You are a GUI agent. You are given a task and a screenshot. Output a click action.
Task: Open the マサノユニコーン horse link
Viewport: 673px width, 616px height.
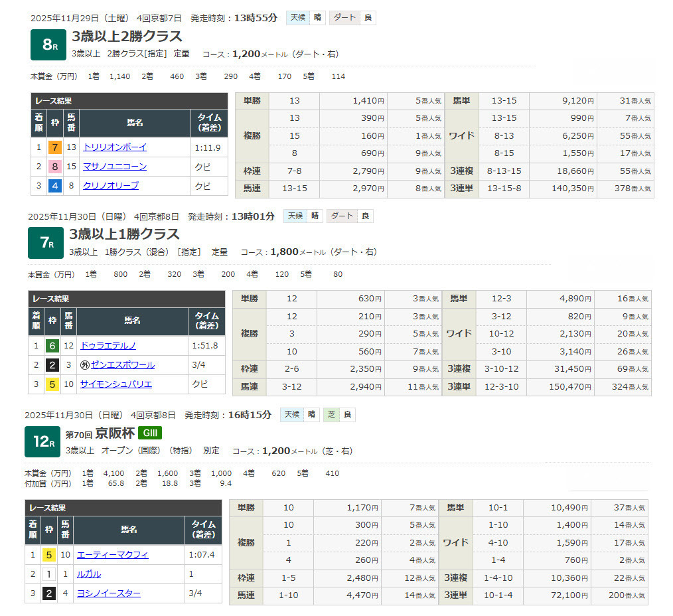115,167
